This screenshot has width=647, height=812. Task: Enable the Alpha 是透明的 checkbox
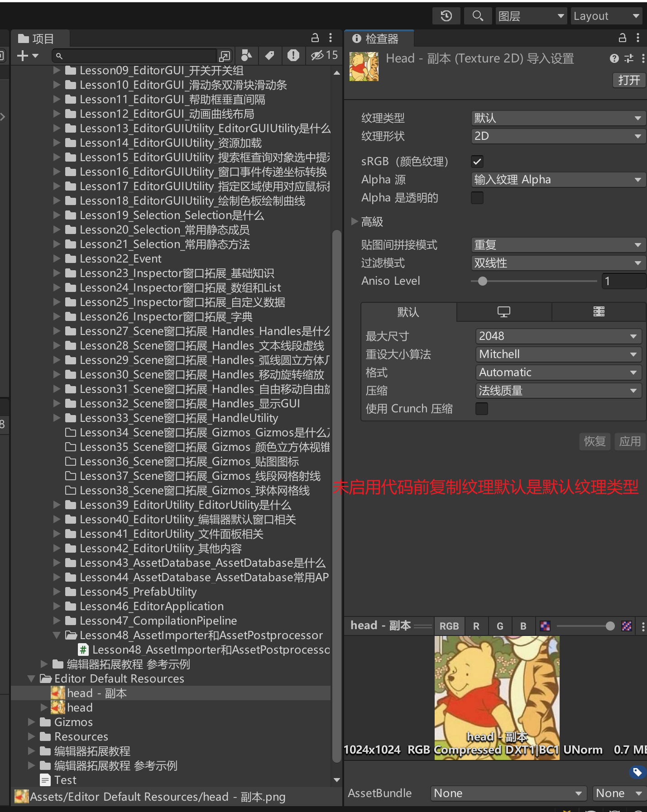[477, 198]
